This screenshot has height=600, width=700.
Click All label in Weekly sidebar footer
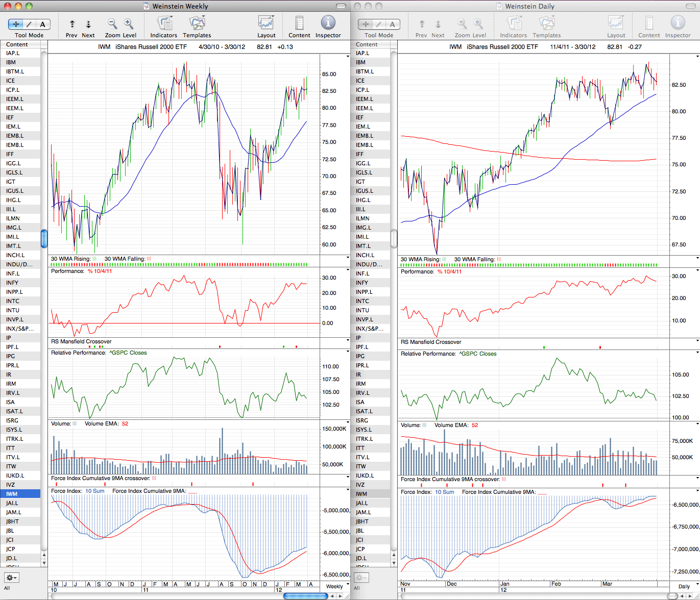(x=7, y=588)
